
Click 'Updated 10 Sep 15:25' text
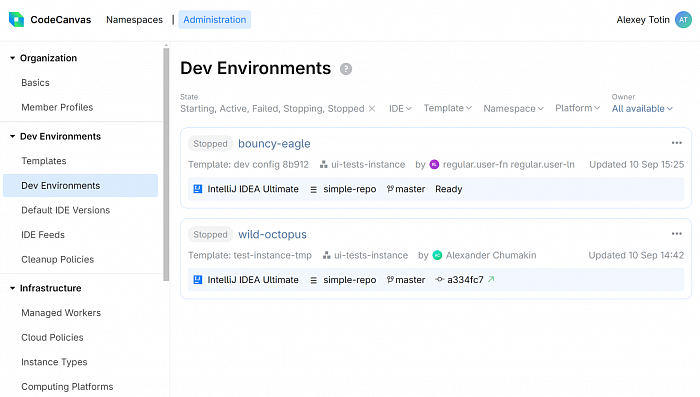point(636,164)
